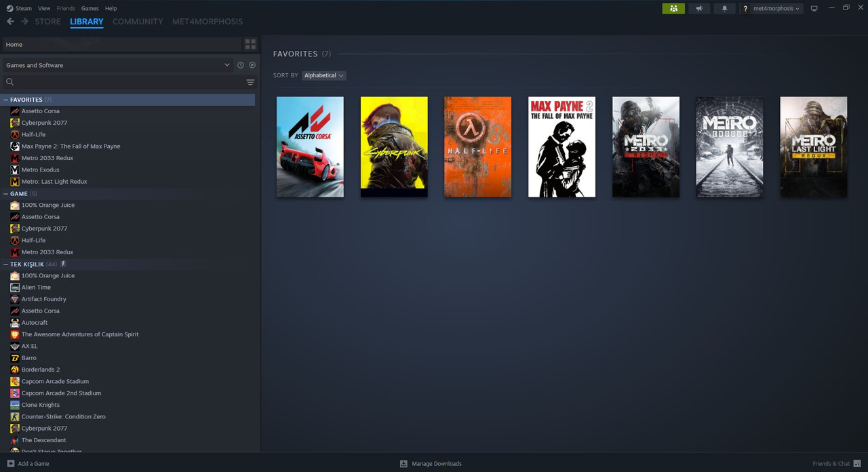Click the recent activity clock icon
Image resolution: width=868 pixels, height=472 pixels.
[x=240, y=65]
